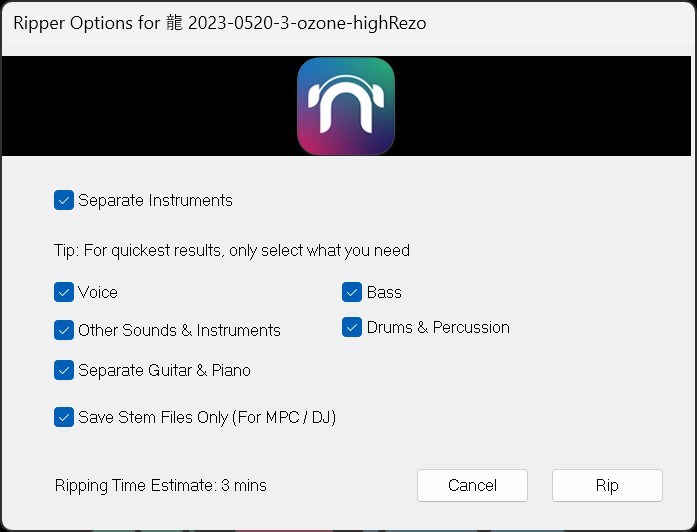Click the Ripping Time Estimate text
The height and width of the screenshot is (532, 697).
(161, 486)
